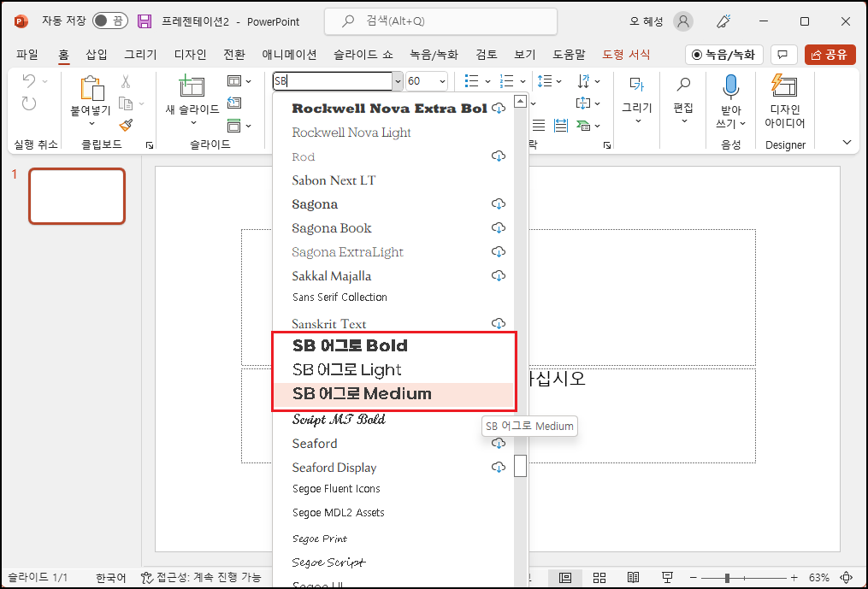Switch to the 디자인 tab

coord(190,54)
